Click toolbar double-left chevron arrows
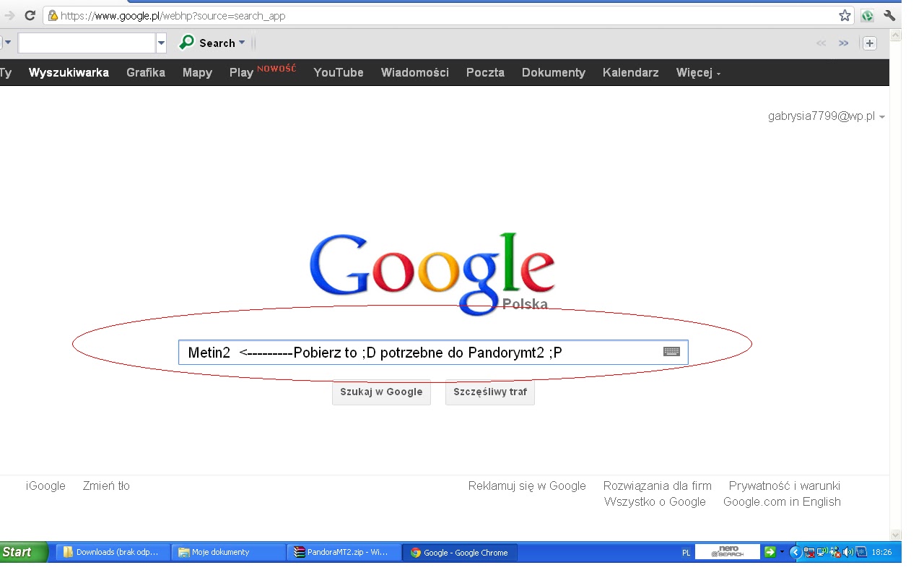 [x=821, y=43]
